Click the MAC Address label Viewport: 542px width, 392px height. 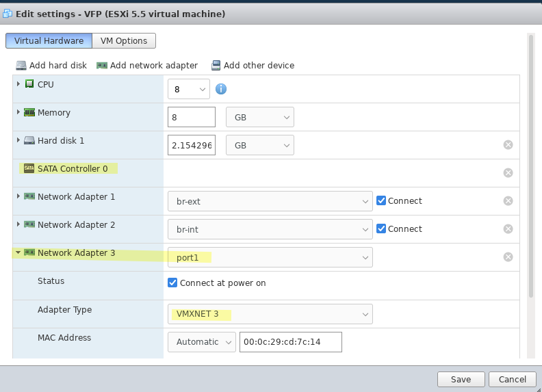pos(64,338)
